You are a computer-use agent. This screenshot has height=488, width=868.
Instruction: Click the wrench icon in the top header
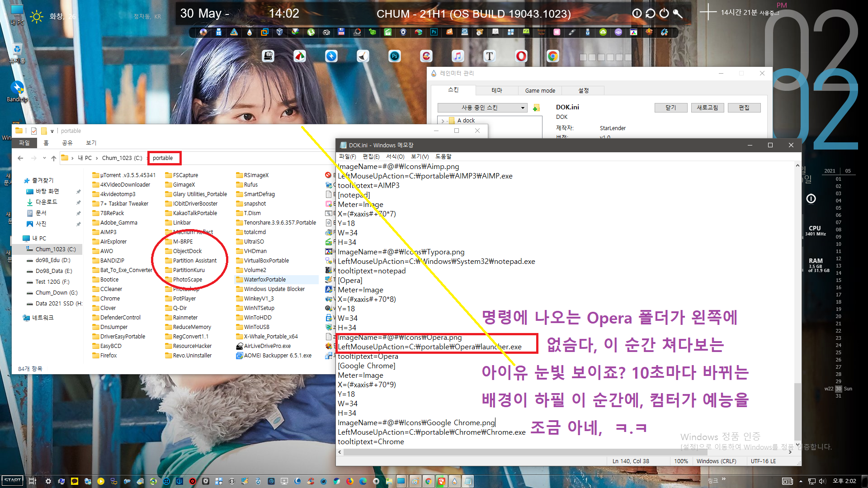click(x=678, y=14)
